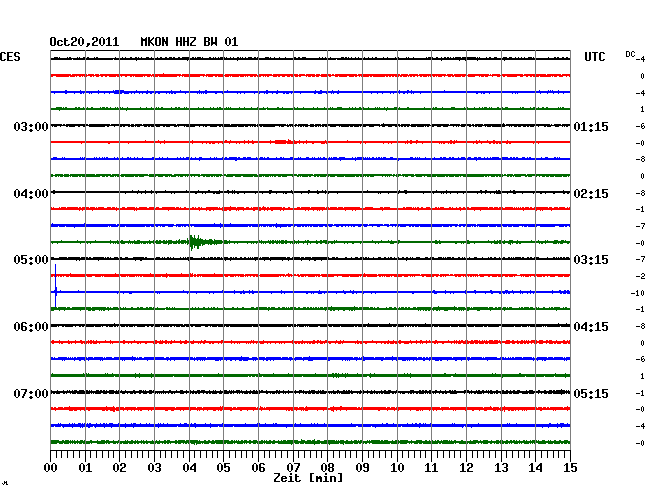Click the tall blue spike near minute 00
650x494 pixels.
point(56,286)
